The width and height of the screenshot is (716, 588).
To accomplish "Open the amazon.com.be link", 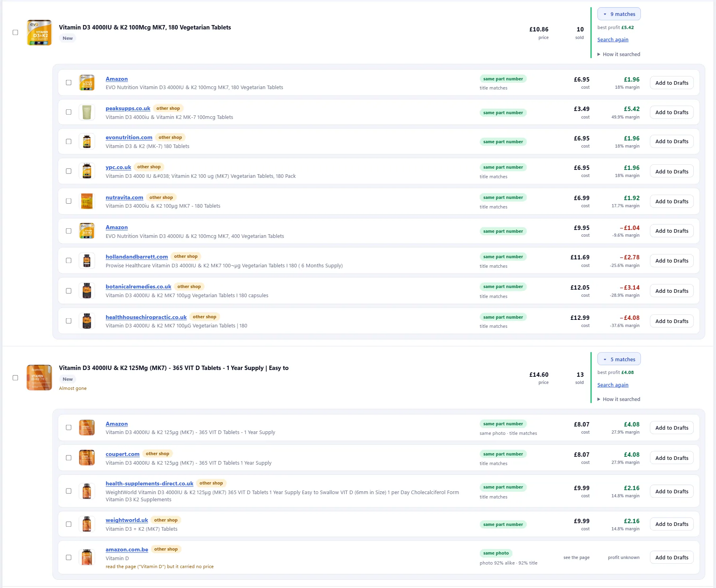I will tap(127, 549).
